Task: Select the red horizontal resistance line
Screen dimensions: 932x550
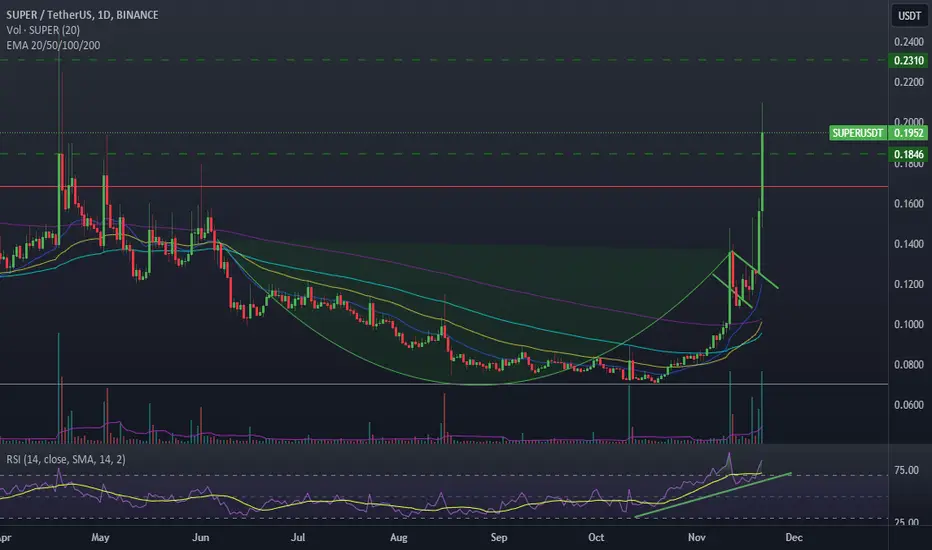Action: coord(444,187)
